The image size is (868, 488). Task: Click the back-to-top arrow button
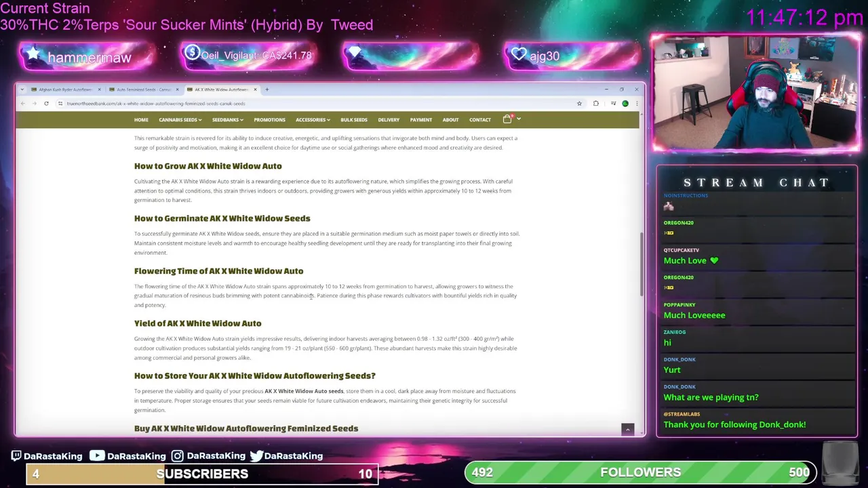coord(627,430)
